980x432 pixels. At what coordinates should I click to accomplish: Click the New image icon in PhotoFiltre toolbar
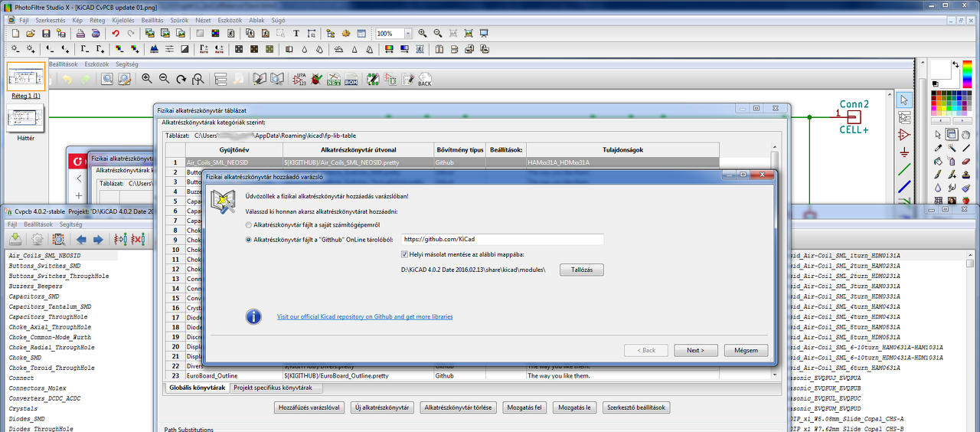[x=16, y=34]
